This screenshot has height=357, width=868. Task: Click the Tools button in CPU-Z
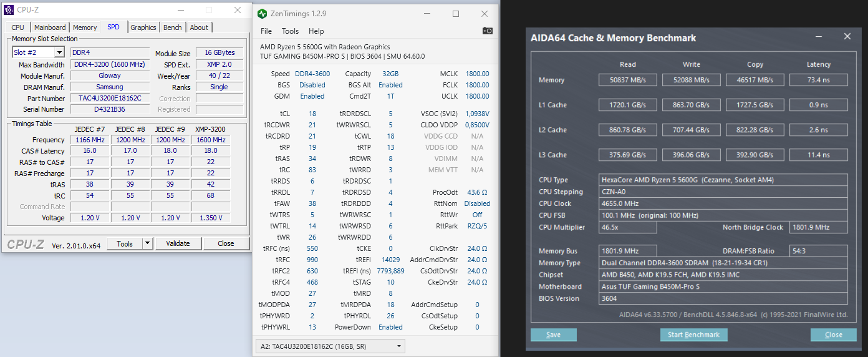coord(125,243)
